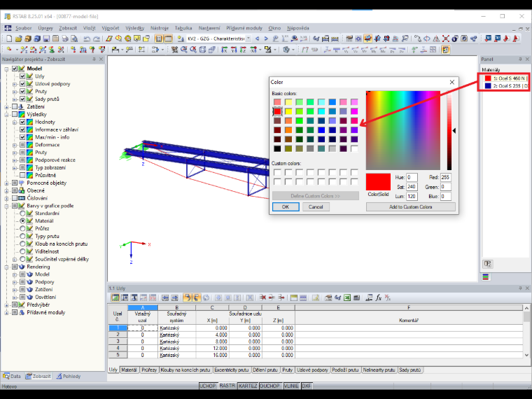Viewport: 532px width, 399px height.
Task: Pin the Navigátor projektu panel
Action: (94, 59)
